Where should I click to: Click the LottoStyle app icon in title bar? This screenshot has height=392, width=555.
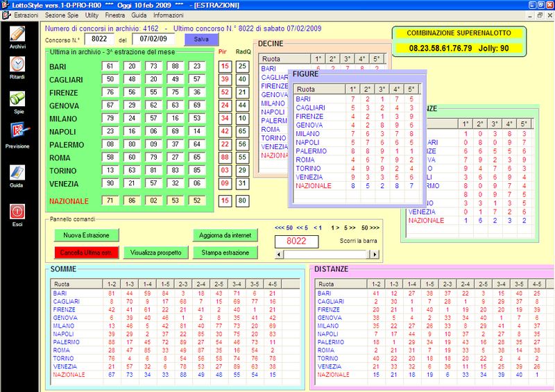(x=6, y=5)
